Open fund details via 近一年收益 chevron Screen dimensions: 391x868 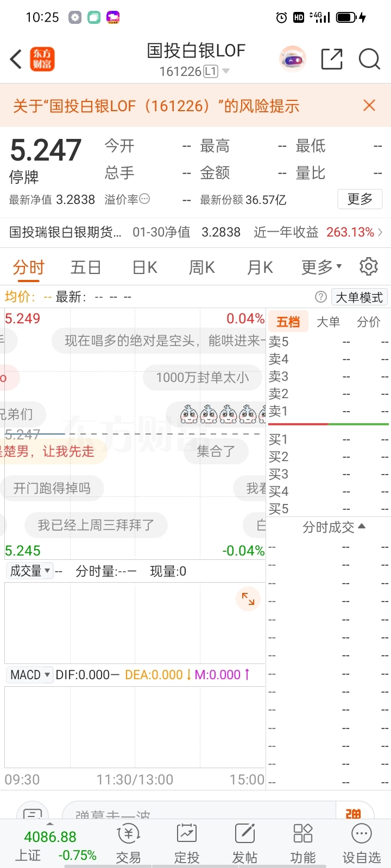pos(380,232)
